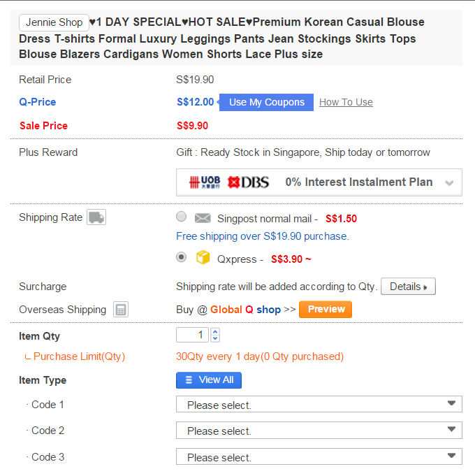This screenshot has height=476, width=475.
Task: Open the Code 3 dropdown
Action: pos(319,457)
